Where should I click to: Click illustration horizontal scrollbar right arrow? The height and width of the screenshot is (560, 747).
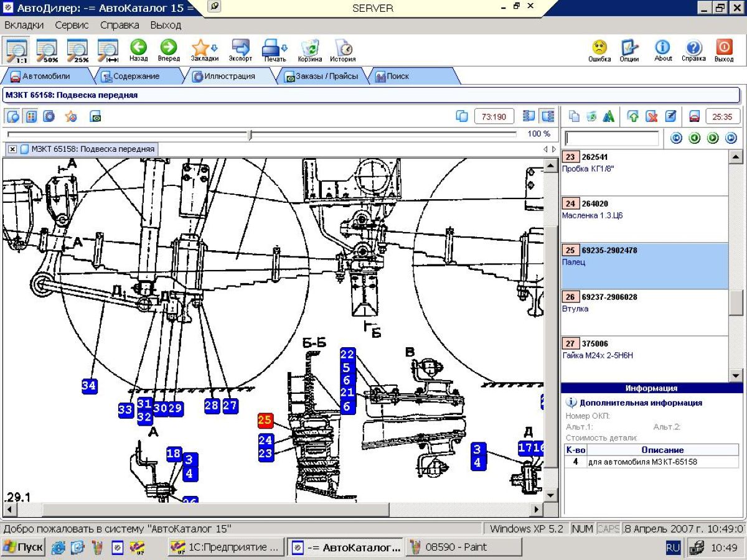pos(537,509)
